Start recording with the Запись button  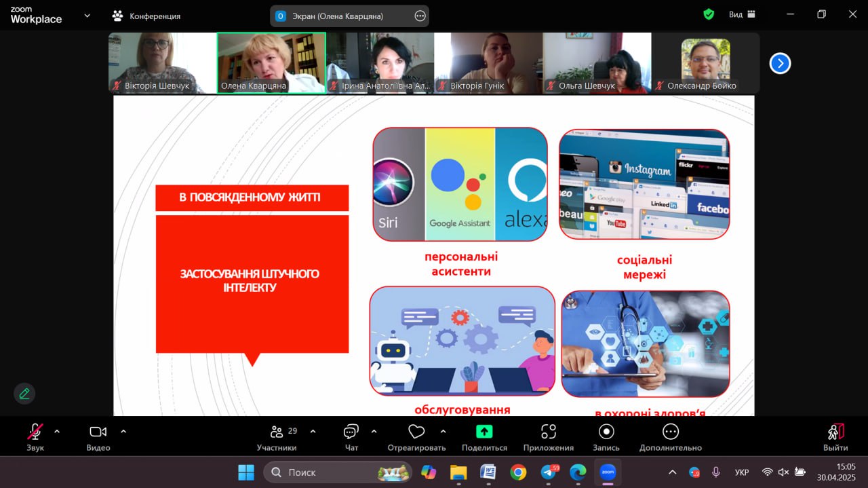click(x=606, y=432)
